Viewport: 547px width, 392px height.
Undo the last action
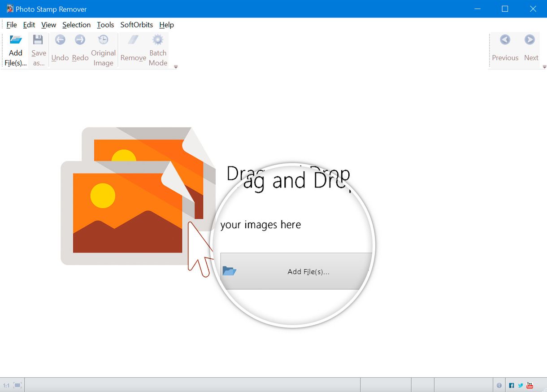(60, 47)
